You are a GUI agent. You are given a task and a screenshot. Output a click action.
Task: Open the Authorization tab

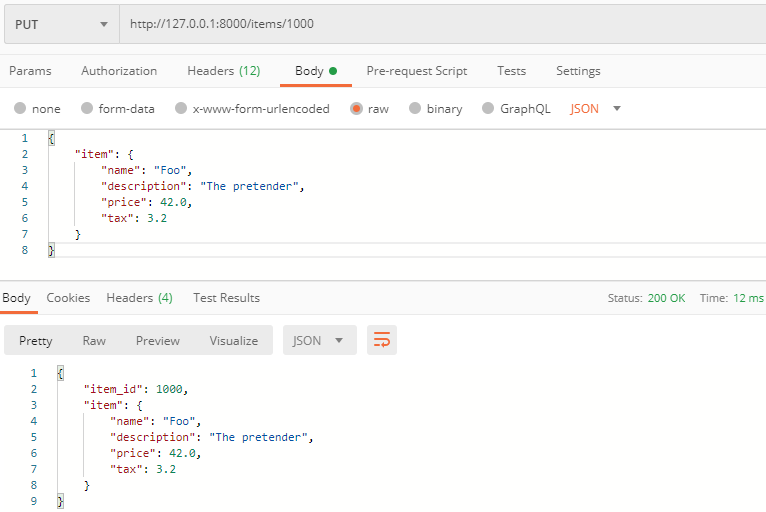click(119, 71)
